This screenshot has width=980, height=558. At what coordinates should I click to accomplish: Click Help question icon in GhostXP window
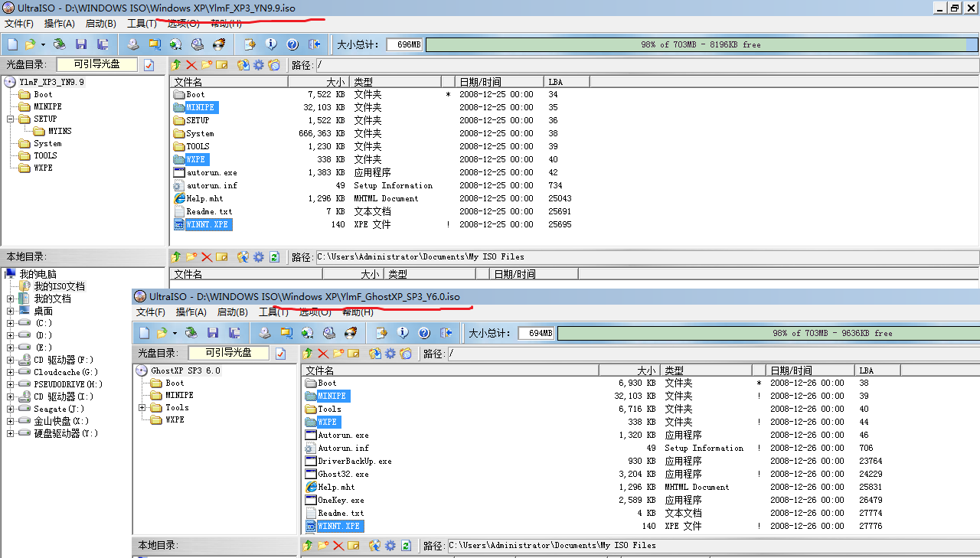coord(423,333)
